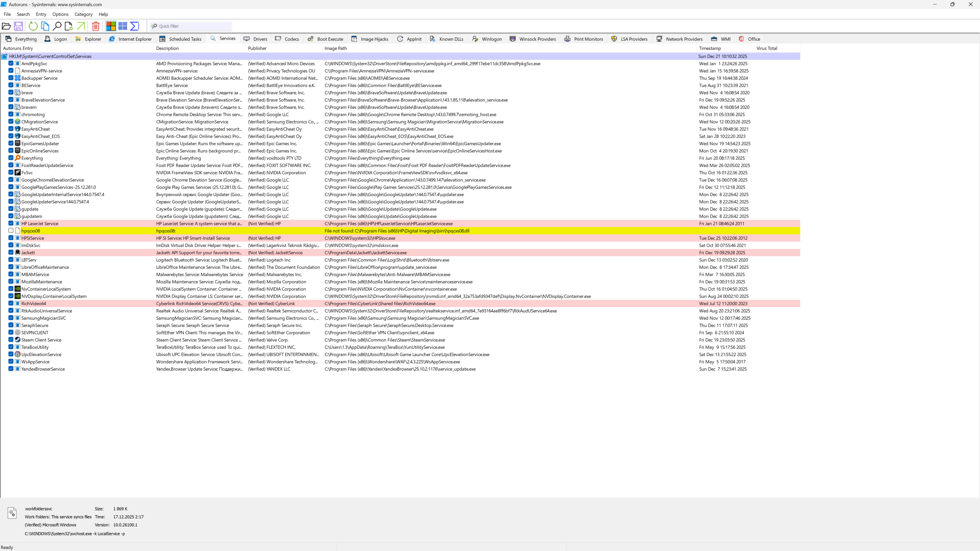Sort by the Timestamp column header
This screenshot has width=980, height=551.
click(710, 48)
